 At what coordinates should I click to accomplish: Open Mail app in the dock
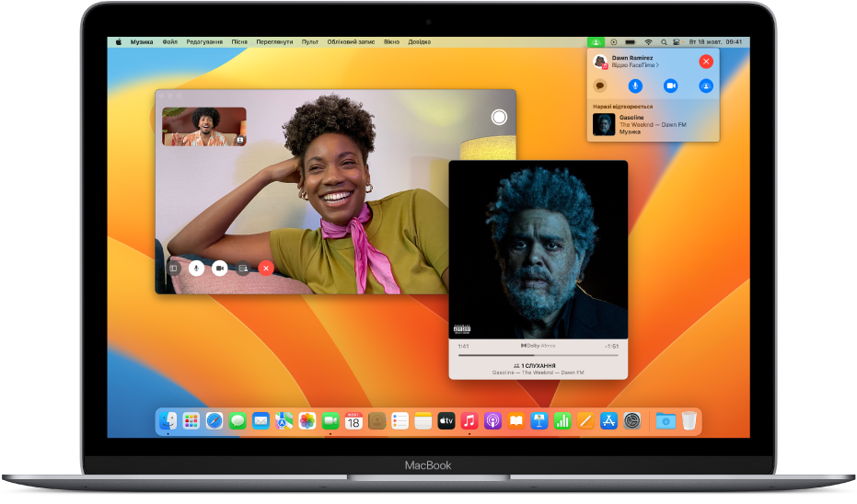(x=261, y=421)
